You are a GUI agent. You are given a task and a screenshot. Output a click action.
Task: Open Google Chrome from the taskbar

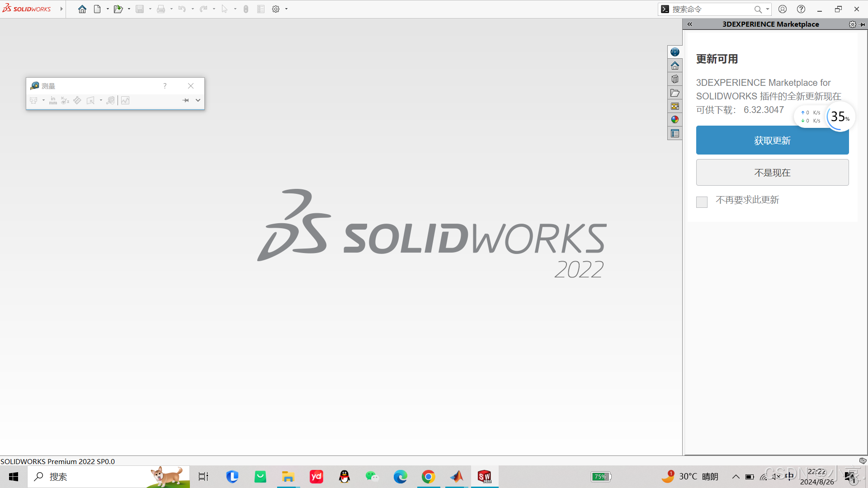pyautogui.click(x=428, y=477)
